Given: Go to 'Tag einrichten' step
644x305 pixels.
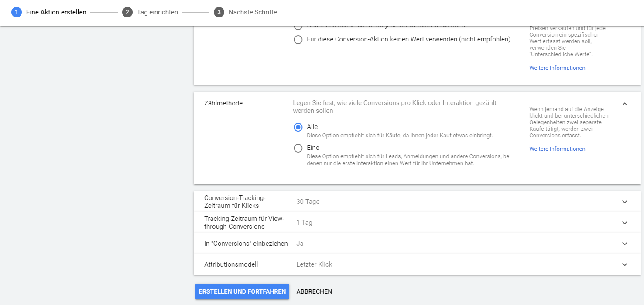Looking at the screenshot, I should (x=158, y=12).
